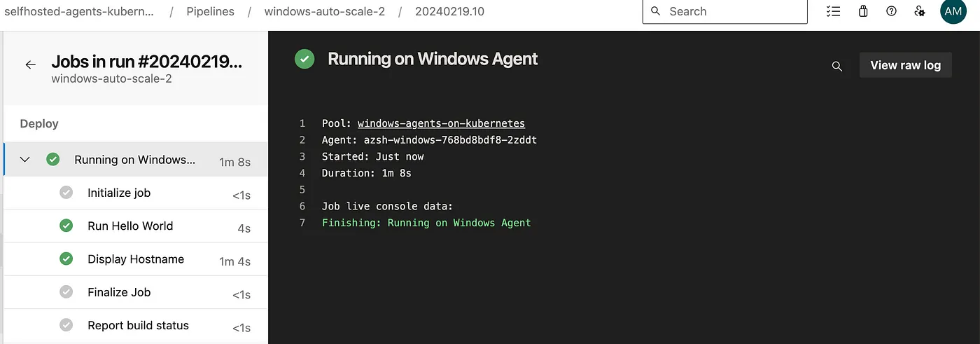Open user settings icon in header
980x344 pixels.
[920, 11]
